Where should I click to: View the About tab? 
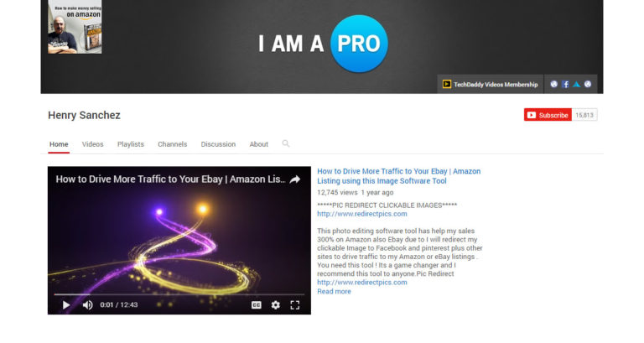pyautogui.click(x=259, y=144)
